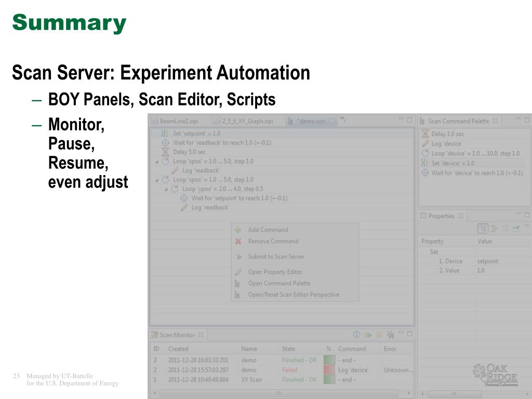Choose Open/Reset Scan Editor Perspective entry

tap(295, 295)
